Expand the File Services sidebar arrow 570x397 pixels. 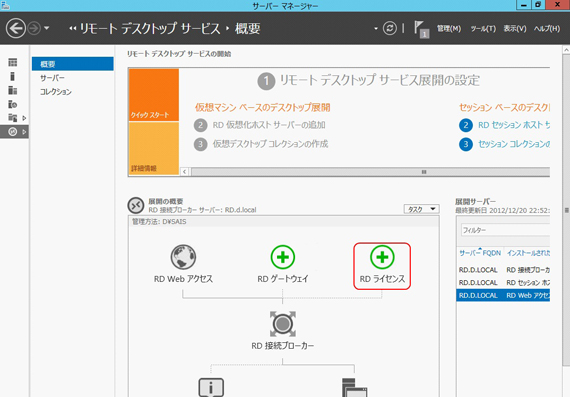tap(24, 118)
